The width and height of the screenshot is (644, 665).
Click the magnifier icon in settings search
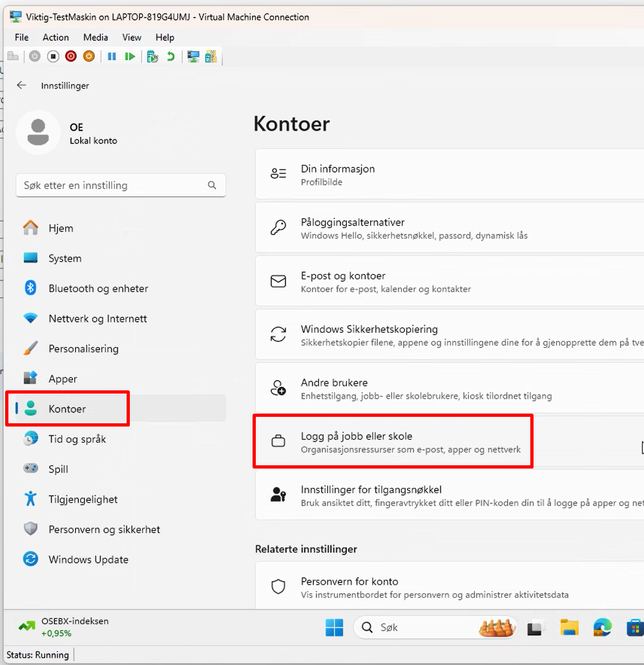click(x=212, y=185)
